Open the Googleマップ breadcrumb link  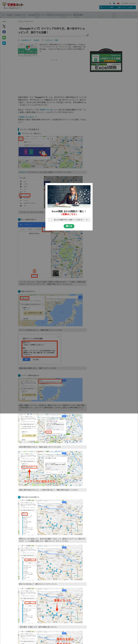tap(20, 15)
